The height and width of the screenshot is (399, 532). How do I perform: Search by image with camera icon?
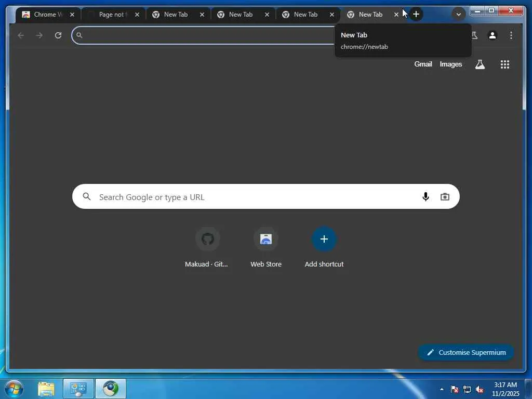click(x=445, y=197)
